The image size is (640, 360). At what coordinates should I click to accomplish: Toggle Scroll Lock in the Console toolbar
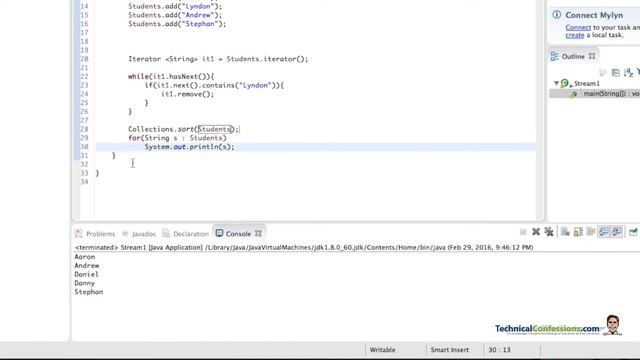(x=578, y=232)
